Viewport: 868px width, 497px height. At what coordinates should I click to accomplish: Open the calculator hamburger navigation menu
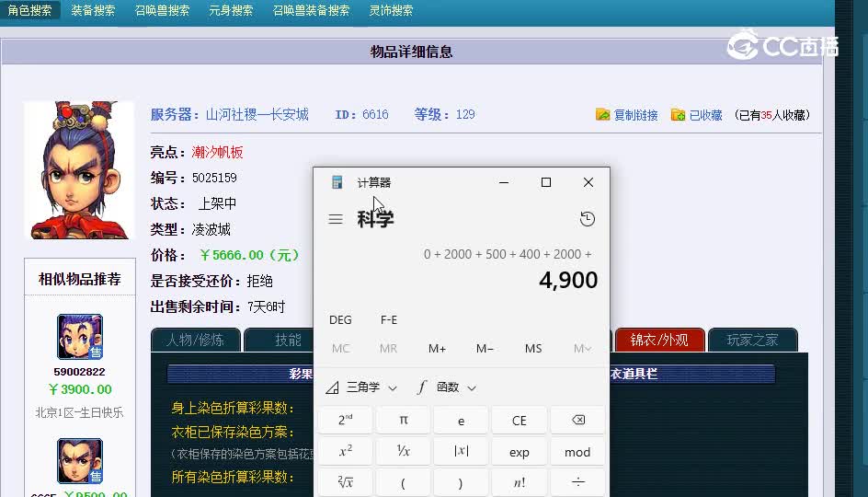click(x=336, y=219)
